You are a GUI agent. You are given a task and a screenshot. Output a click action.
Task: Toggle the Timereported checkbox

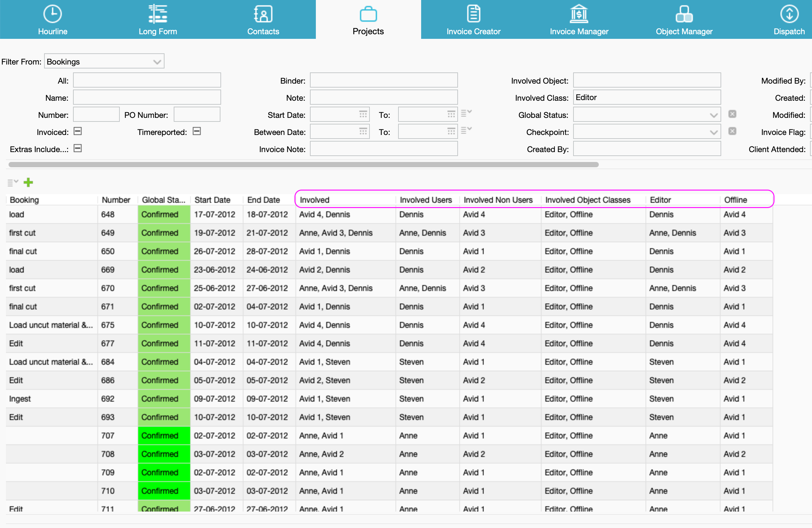tap(197, 131)
